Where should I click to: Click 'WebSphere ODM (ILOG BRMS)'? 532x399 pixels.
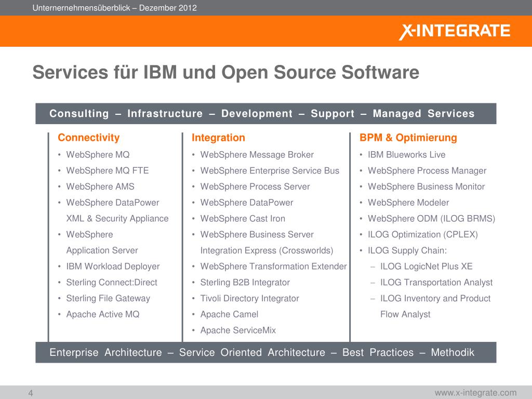pos(432,219)
